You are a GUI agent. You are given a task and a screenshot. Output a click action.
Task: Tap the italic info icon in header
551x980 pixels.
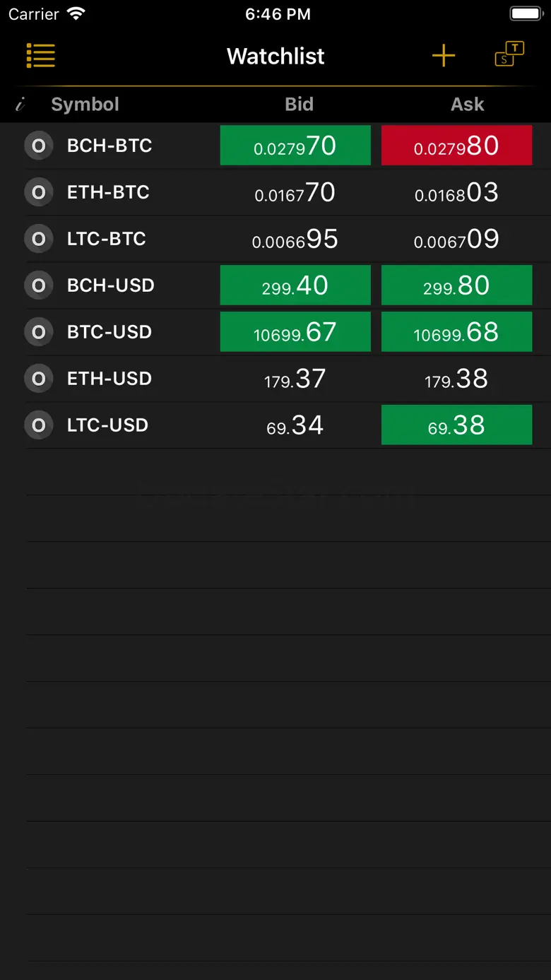click(20, 105)
